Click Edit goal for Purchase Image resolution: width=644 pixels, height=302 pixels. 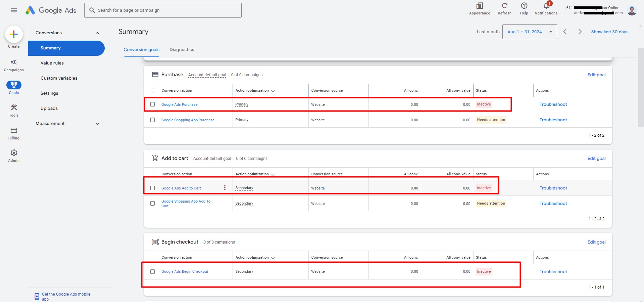pyautogui.click(x=596, y=75)
